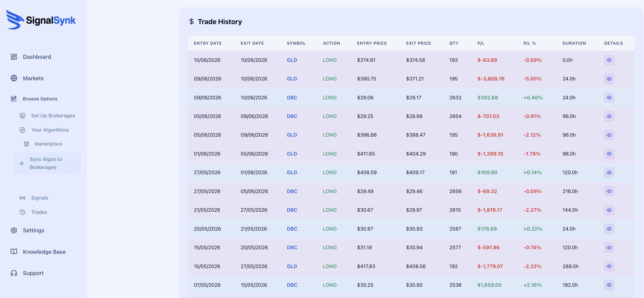This screenshot has height=298, width=644.
Task: View details of DBC trade with $-1,819.17 loss
Action: 609,210
